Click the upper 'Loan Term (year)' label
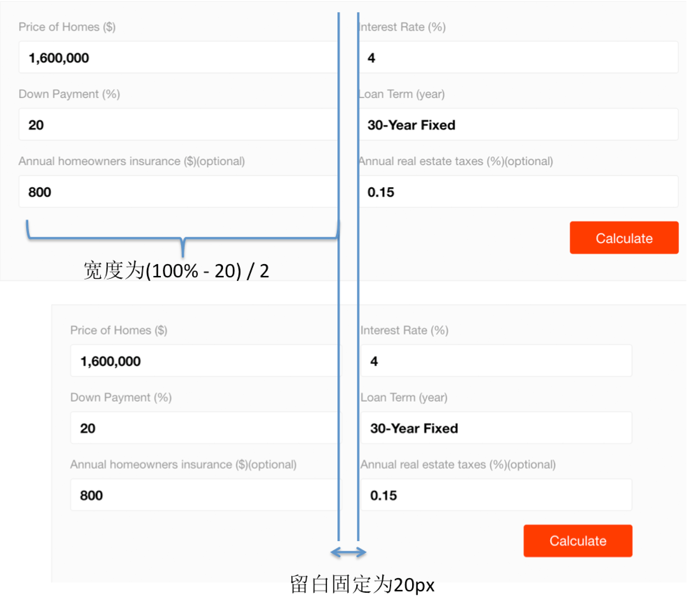 (x=402, y=94)
